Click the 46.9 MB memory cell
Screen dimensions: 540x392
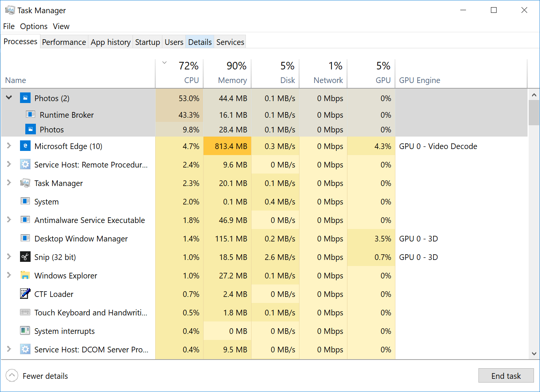point(227,220)
